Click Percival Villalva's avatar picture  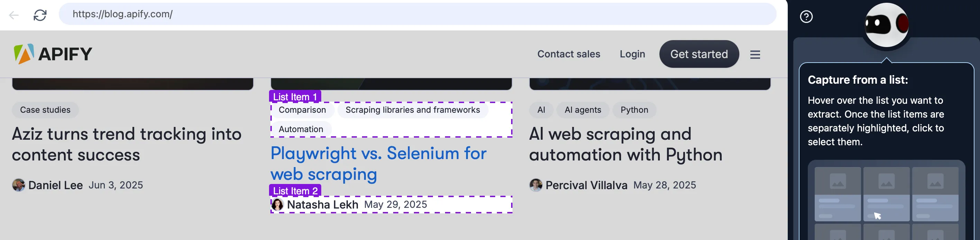pyautogui.click(x=536, y=185)
